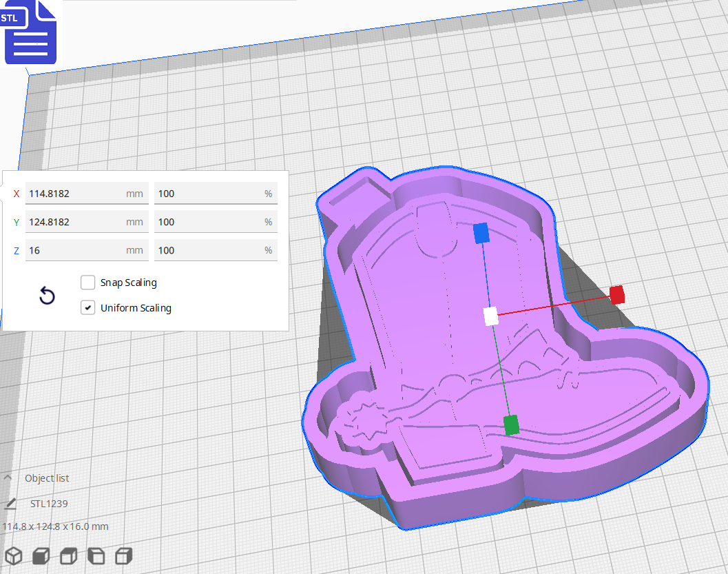Switch to top view camera preset
Screen dimensions: 728x574
point(68,555)
